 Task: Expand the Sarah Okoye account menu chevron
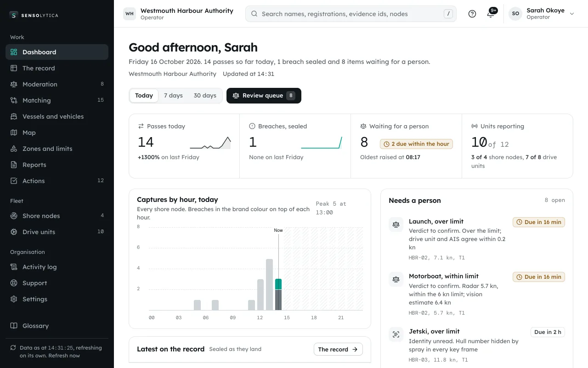[572, 14]
